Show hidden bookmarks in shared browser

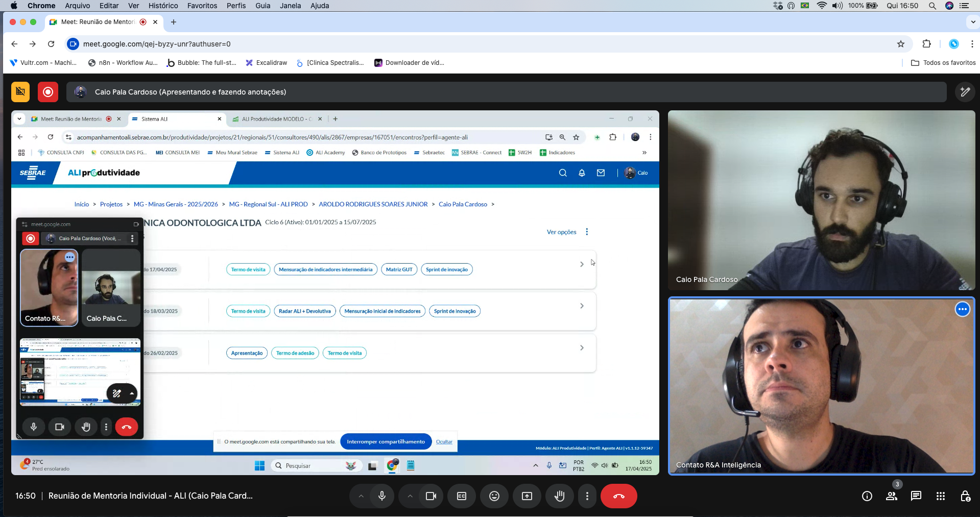(x=644, y=152)
